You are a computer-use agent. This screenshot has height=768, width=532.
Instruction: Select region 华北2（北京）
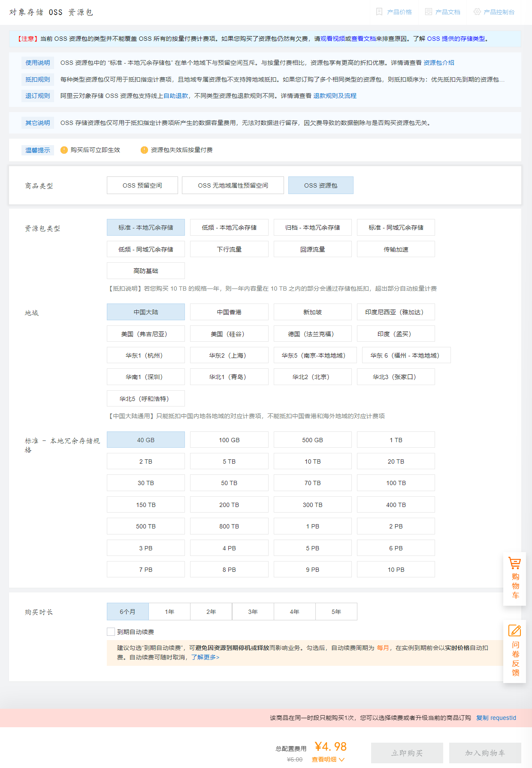tap(313, 376)
